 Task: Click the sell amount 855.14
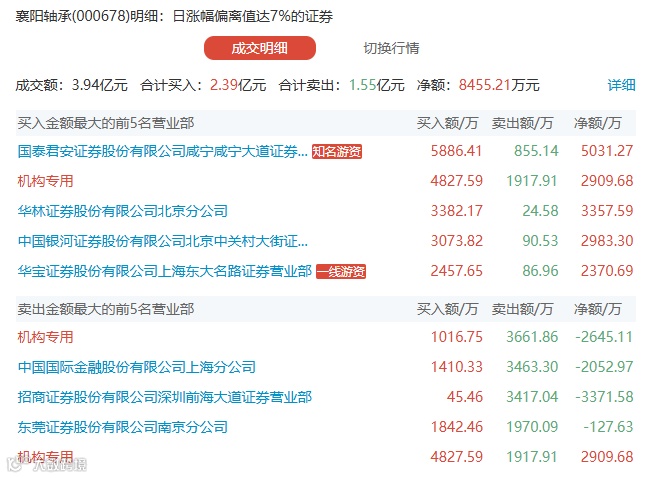click(x=536, y=151)
